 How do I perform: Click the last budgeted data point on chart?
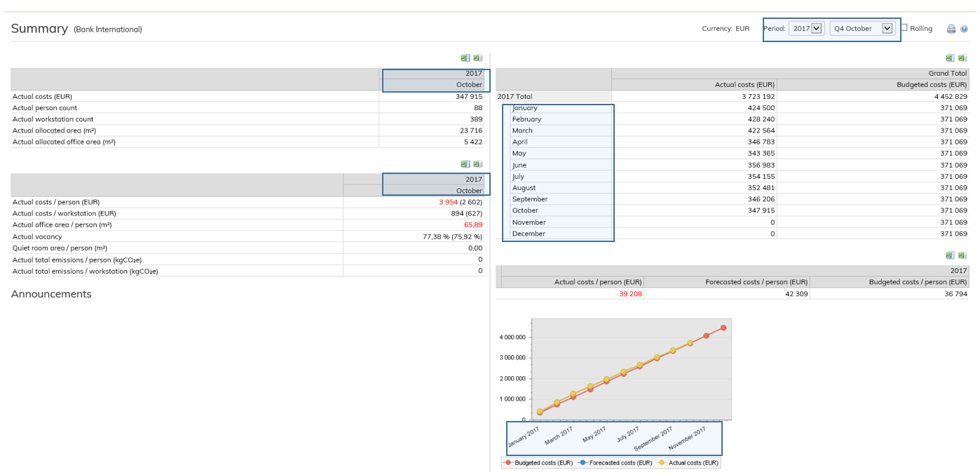tap(723, 328)
